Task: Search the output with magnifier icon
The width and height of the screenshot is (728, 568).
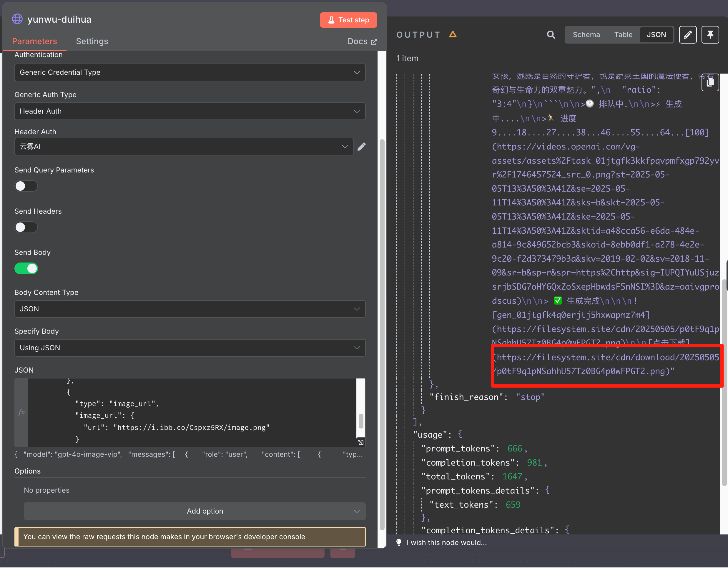Action: tap(551, 35)
